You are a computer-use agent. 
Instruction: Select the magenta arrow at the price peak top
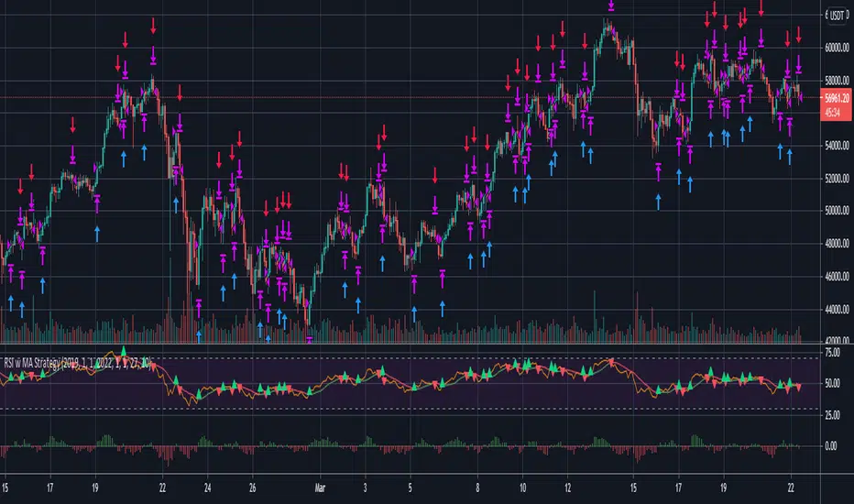(x=610, y=5)
